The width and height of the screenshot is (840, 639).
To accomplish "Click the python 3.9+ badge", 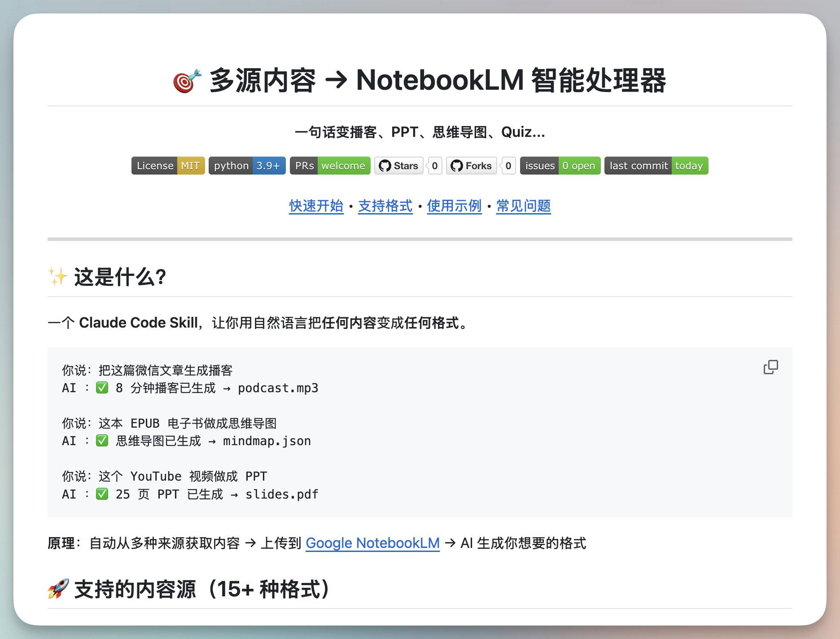I will pyautogui.click(x=247, y=166).
